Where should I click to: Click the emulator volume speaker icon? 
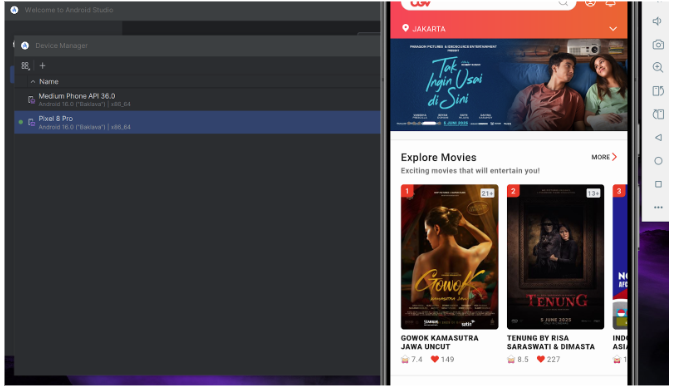(x=657, y=21)
